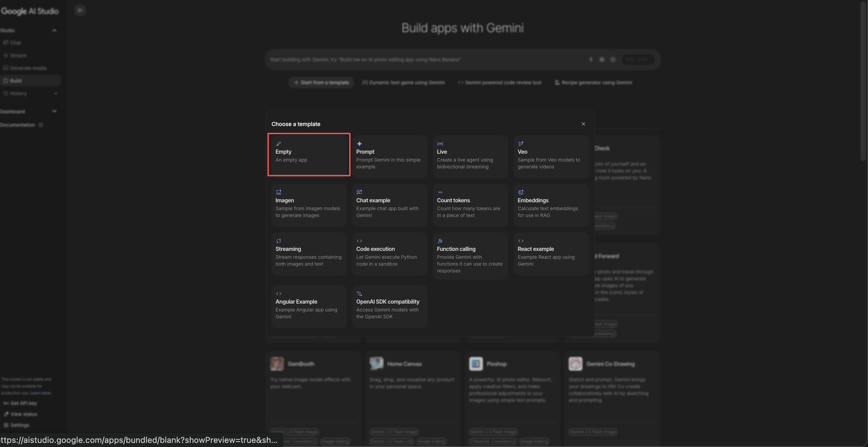Click the icon on the Chat example template
Viewport: 868px width, 447px height.
point(359,192)
